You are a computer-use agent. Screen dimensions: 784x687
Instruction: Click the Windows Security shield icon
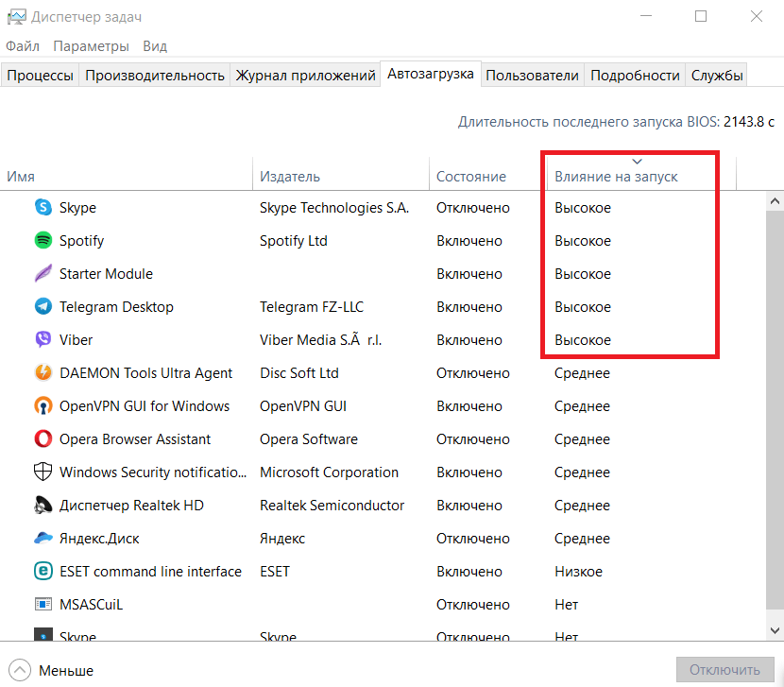click(x=43, y=472)
